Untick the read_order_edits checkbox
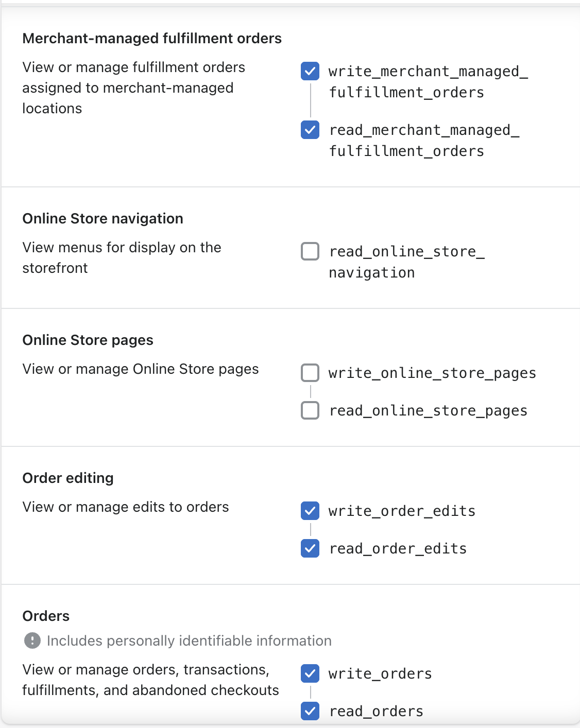 310,548
